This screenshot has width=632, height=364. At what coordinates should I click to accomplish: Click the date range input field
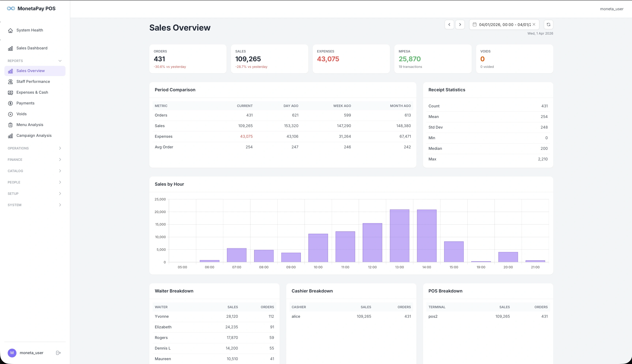pyautogui.click(x=504, y=25)
